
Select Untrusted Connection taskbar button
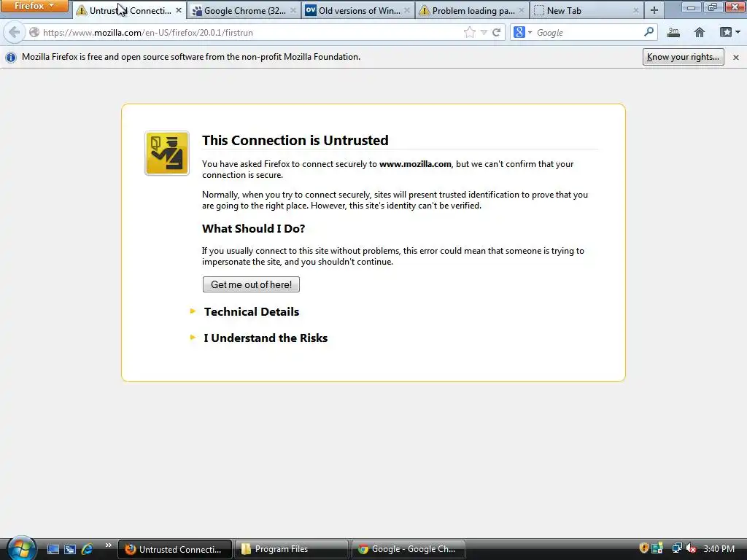pyautogui.click(x=174, y=549)
